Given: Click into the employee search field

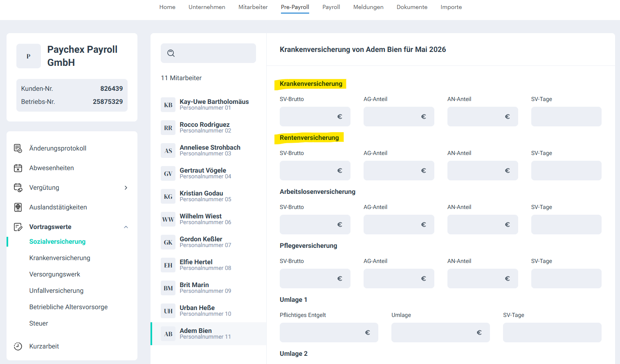Looking at the screenshot, I should [x=208, y=53].
